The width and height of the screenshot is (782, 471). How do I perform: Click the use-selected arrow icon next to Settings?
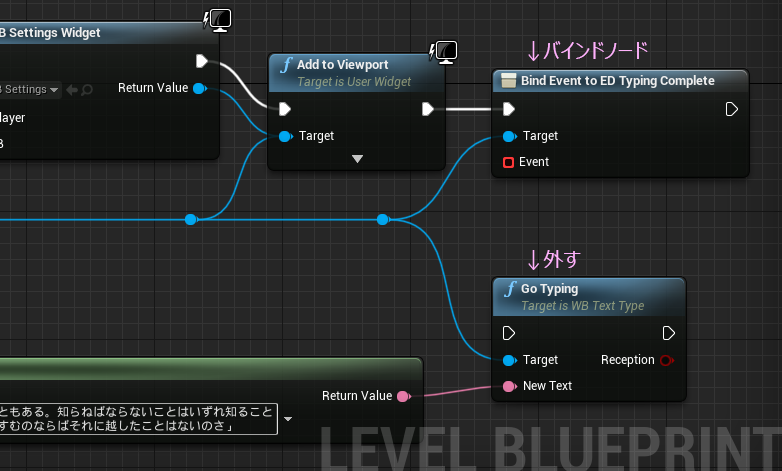72,90
